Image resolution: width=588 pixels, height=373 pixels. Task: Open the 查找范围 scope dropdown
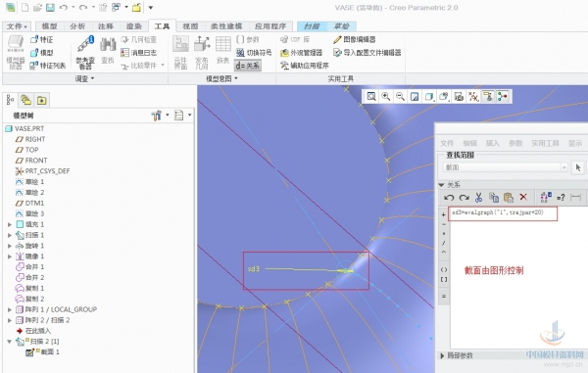coord(506,167)
